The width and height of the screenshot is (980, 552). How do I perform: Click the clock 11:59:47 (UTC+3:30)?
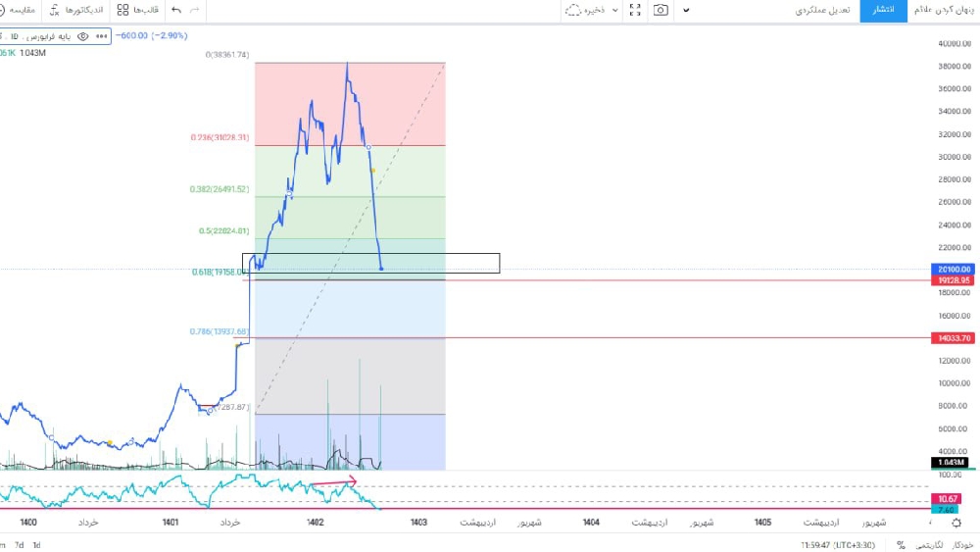click(x=838, y=545)
